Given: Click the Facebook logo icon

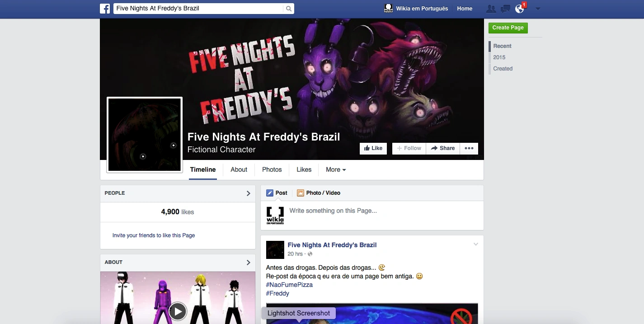Looking at the screenshot, I should [x=105, y=9].
